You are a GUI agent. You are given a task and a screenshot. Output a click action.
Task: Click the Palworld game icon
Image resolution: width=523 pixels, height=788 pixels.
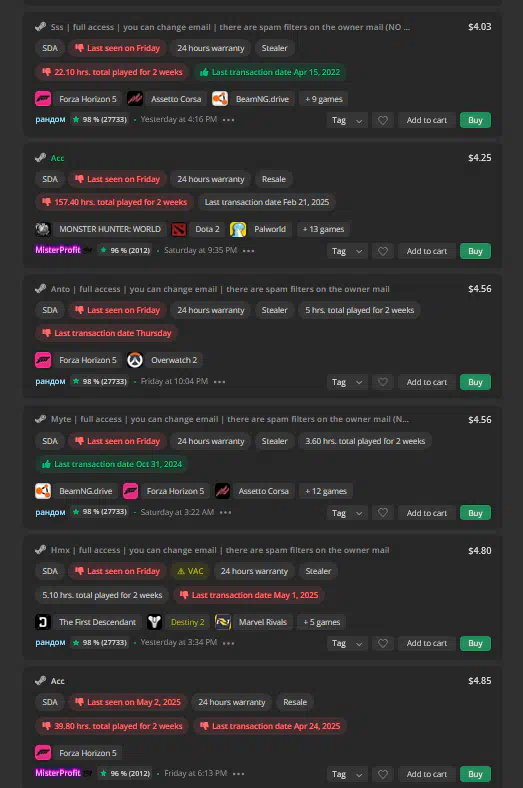pyautogui.click(x=238, y=229)
